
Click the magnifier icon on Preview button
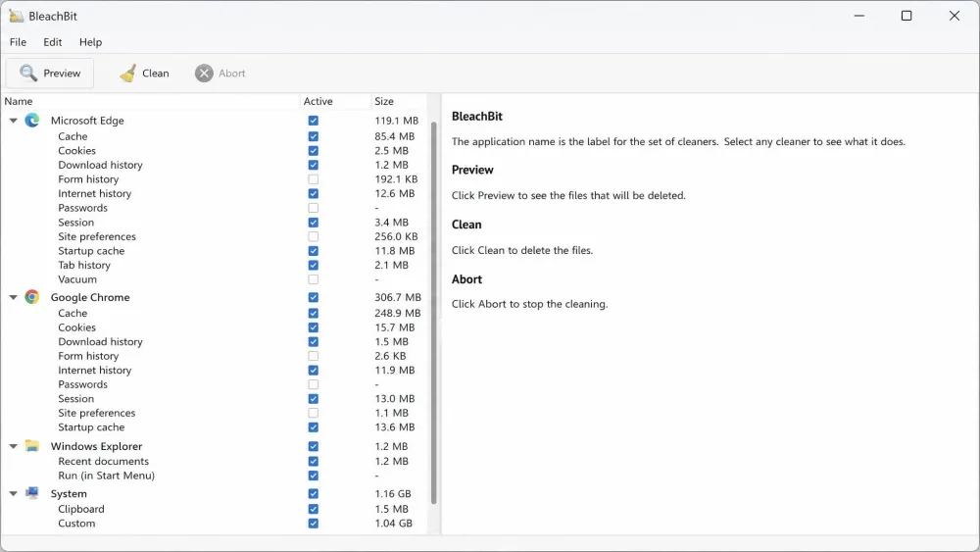(28, 74)
